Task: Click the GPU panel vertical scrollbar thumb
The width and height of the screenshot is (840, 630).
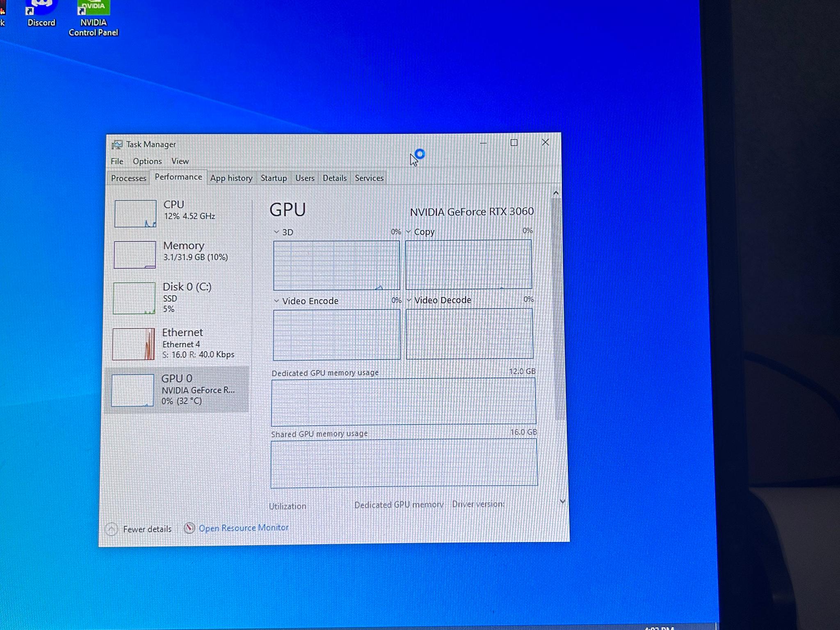Action: pyautogui.click(x=558, y=310)
